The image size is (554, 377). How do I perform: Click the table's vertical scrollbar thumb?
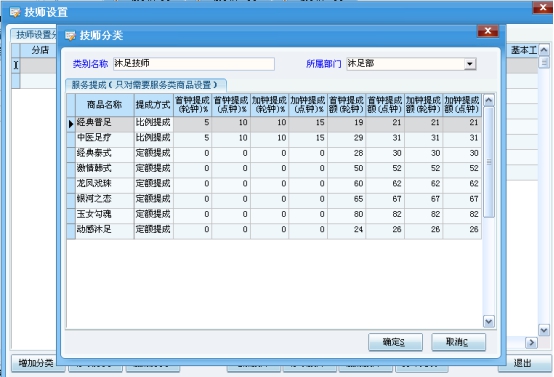coord(489,162)
